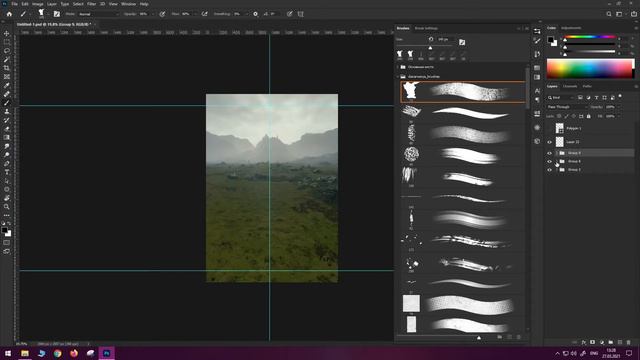Adjust the brush size slider

pyautogui.click(x=430, y=48)
